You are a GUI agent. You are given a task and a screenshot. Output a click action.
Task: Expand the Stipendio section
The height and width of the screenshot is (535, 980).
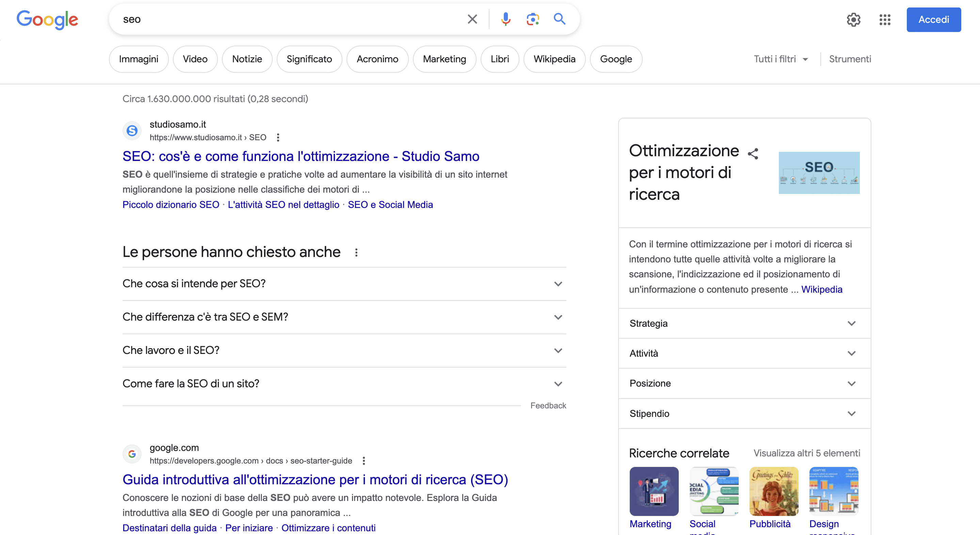[x=744, y=413]
